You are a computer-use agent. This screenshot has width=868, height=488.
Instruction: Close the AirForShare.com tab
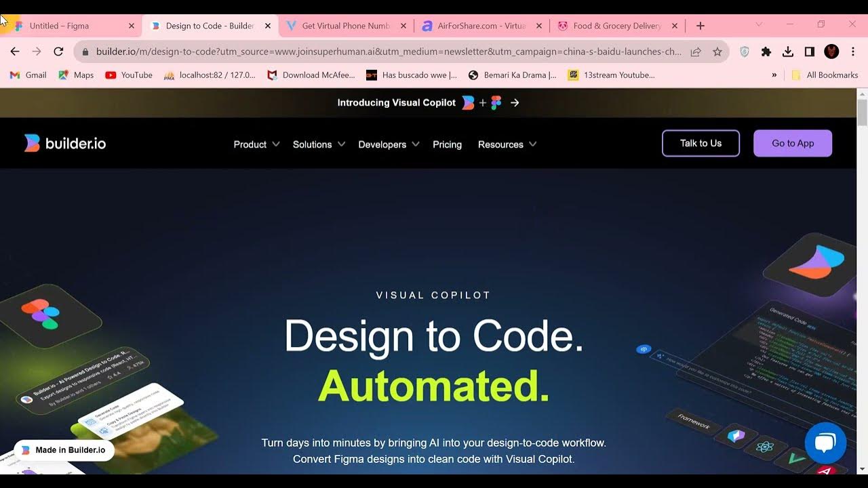pyautogui.click(x=539, y=26)
